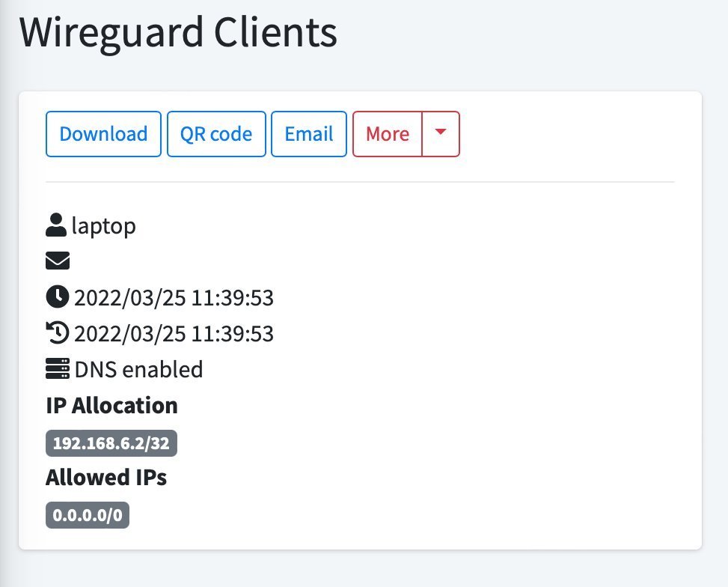Click the Email button
Viewport: 728px width, 587px height.
tap(308, 134)
